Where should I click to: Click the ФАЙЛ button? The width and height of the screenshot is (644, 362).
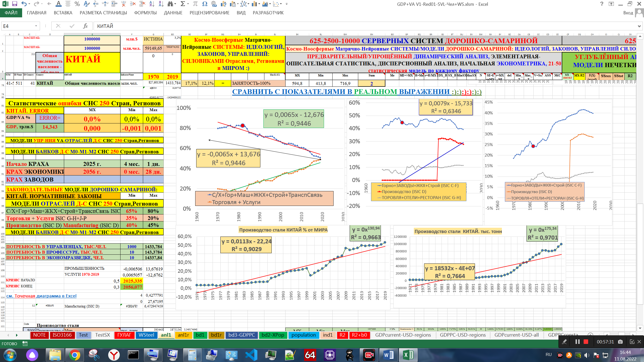pos(11,13)
